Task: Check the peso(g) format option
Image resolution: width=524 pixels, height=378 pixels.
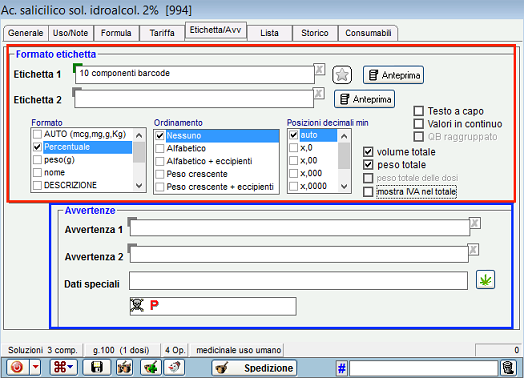Action: point(37,160)
